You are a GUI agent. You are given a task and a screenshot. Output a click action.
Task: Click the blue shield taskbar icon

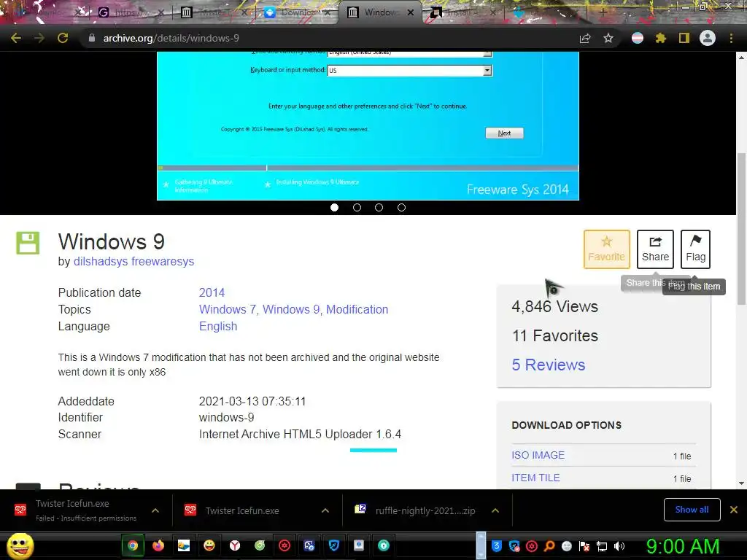coord(334,545)
